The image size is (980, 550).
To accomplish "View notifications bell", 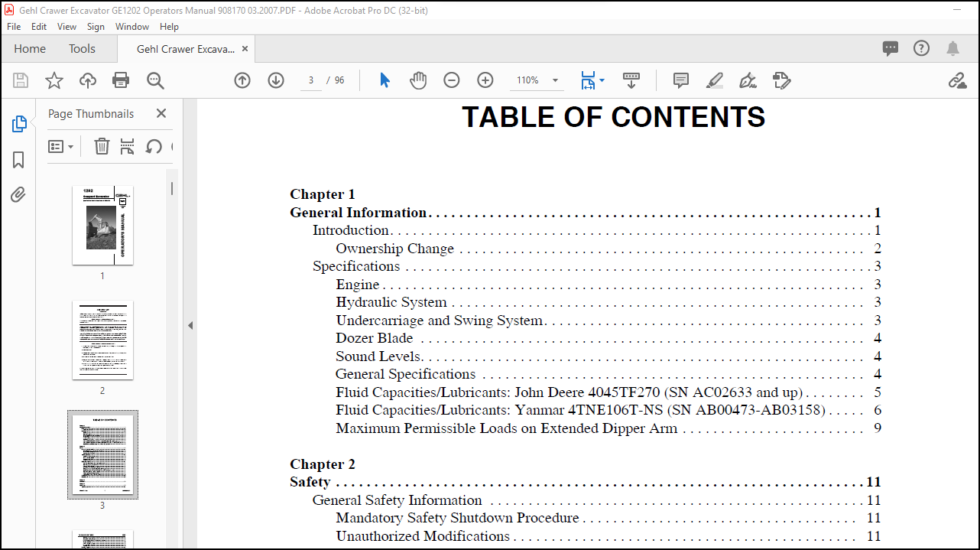I will (952, 48).
